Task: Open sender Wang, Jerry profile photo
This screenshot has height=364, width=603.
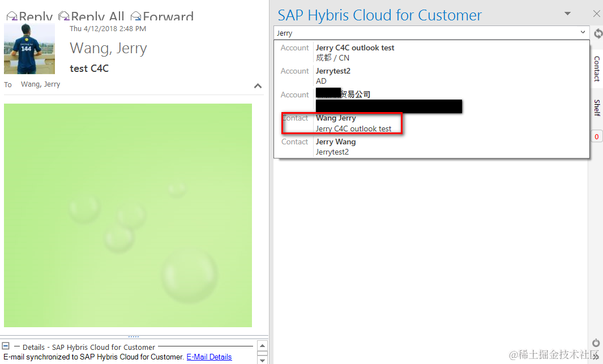Action: coord(29,49)
